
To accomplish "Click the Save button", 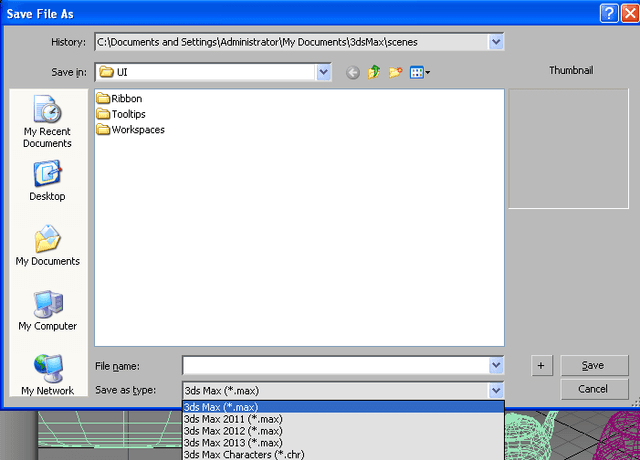I will pyautogui.click(x=594, y=365).
